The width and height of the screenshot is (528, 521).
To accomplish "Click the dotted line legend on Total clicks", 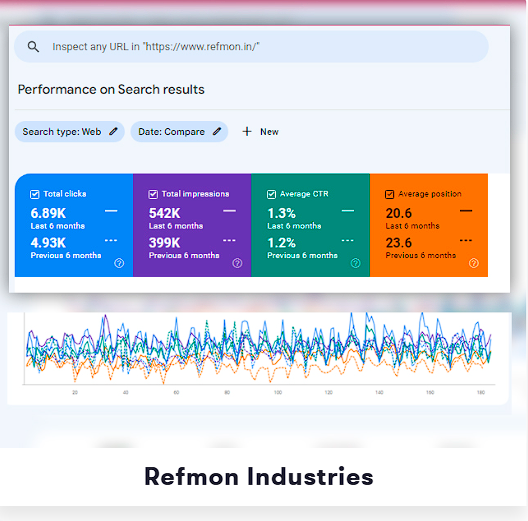I will tap(111, 240).
